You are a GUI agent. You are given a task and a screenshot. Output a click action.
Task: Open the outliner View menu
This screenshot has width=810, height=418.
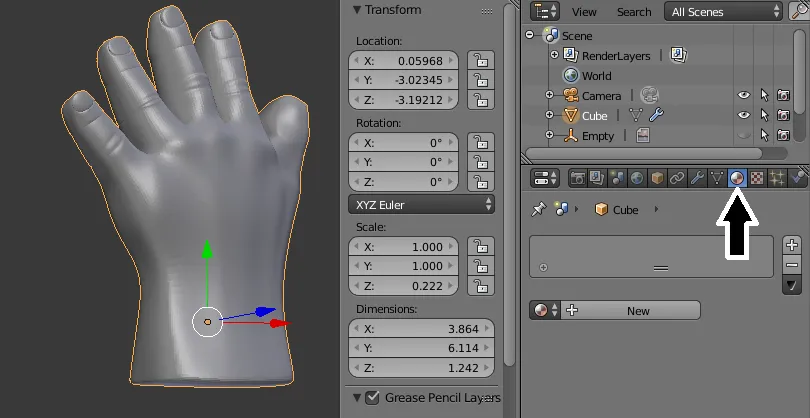[x=584, y=12]
